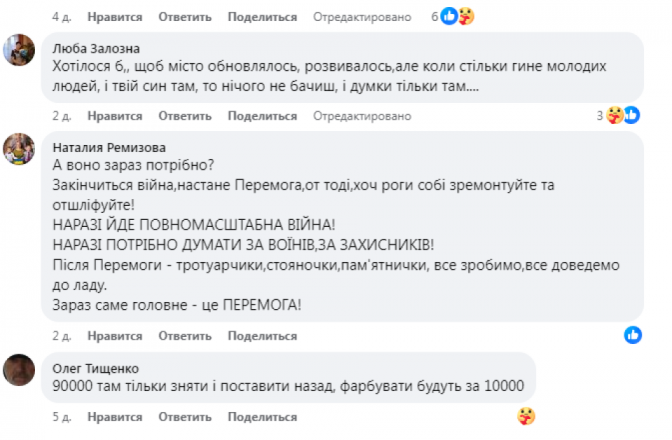View edit history under Люба Залозна's comment
The height and width of the screenshot is (440, 672).
point(348,116)
